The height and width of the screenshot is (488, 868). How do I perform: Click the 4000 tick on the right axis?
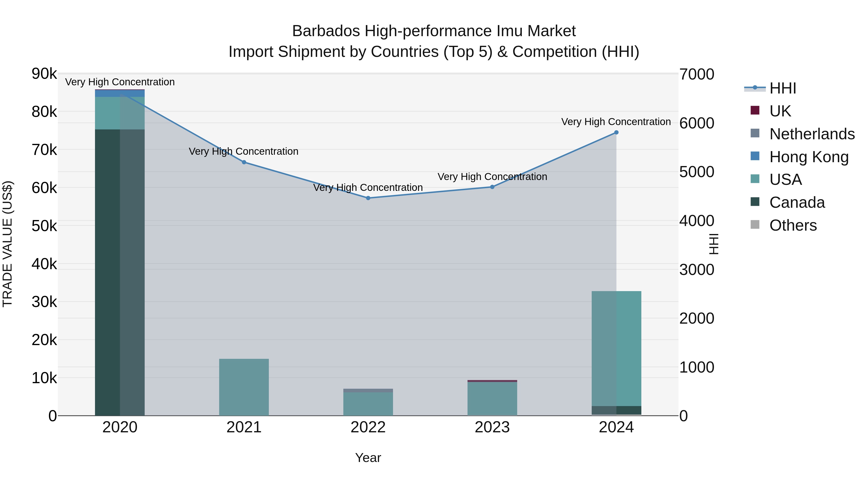[697, 221]
